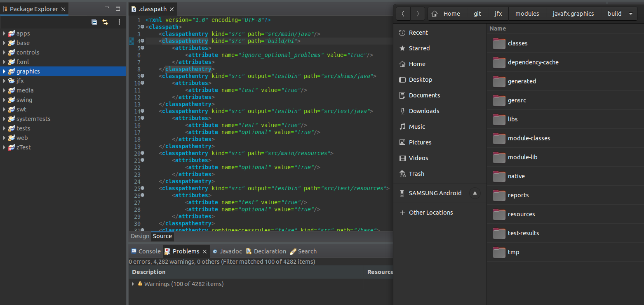Switch to the Console tab
The width and height of the screenshot is (644, 305).
point(149,251)
